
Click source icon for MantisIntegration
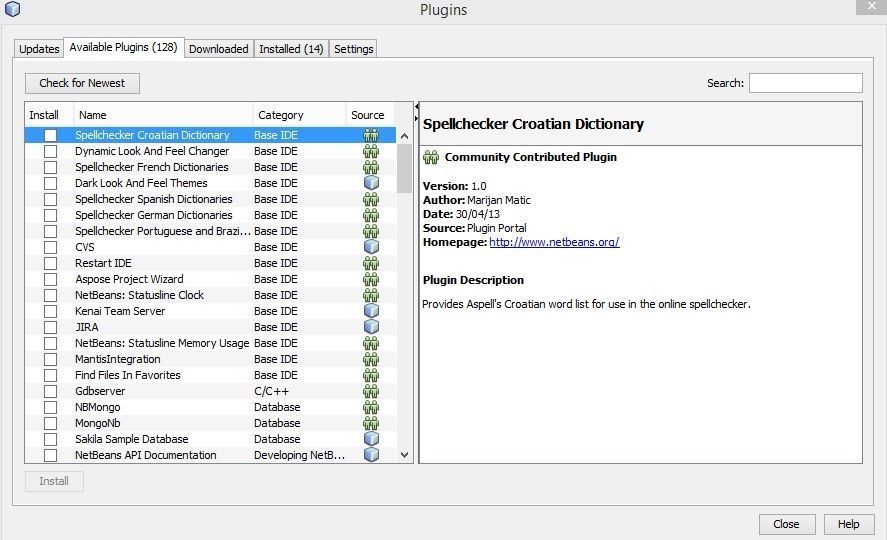371,358
